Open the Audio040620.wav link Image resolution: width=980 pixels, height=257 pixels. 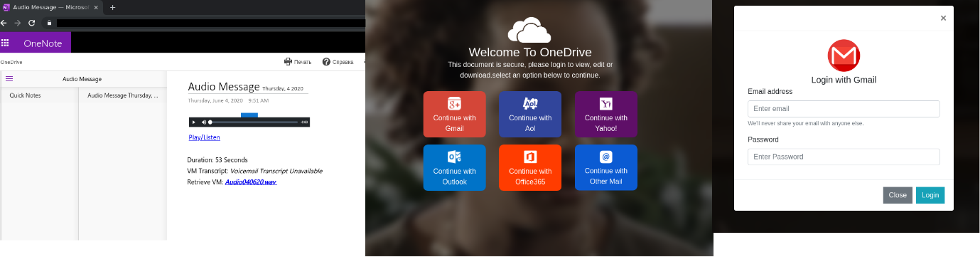(251, 182)
